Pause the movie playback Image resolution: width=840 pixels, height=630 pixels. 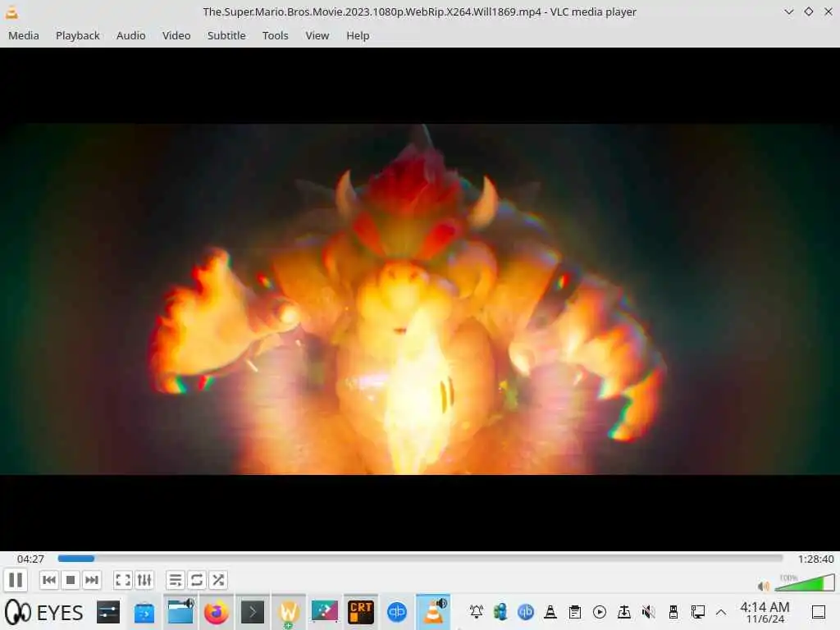16,580
